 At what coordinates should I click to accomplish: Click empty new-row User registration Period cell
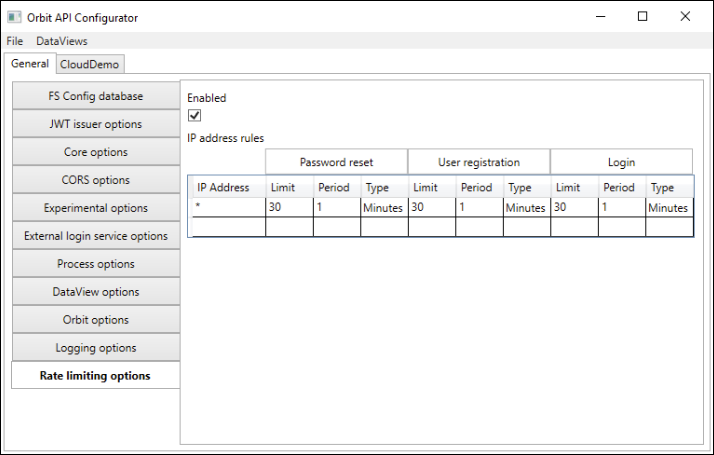[479, 227]
